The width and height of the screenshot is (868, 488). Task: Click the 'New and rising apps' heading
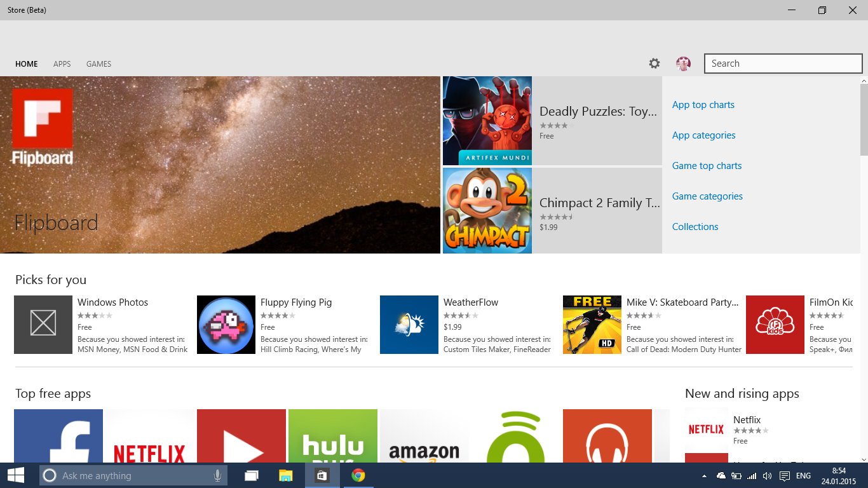[x=742, y=394]
